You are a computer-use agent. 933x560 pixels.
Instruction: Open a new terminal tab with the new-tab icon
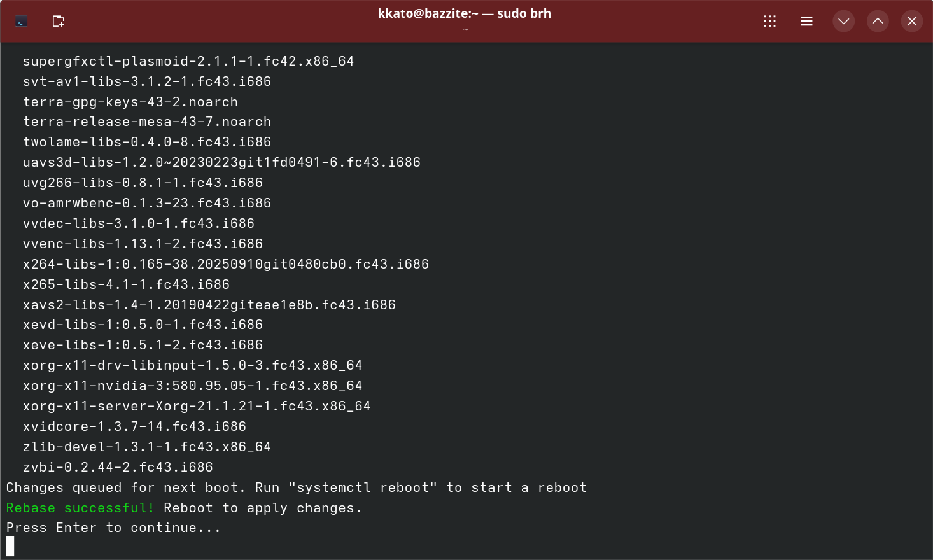tap(58, 21)
